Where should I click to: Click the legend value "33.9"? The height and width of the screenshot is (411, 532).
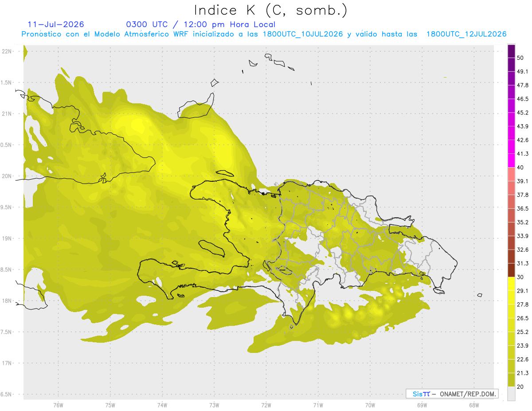[x=523, y=236]
